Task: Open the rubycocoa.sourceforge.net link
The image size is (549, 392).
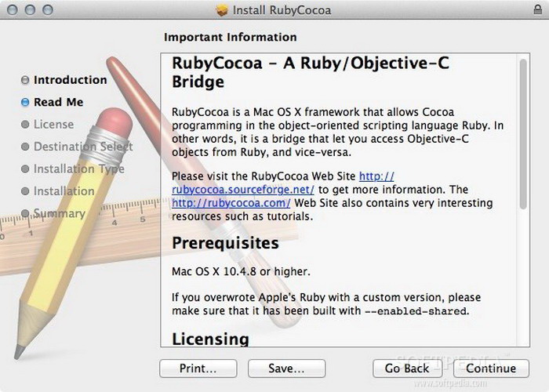Action: click(243, 190)
